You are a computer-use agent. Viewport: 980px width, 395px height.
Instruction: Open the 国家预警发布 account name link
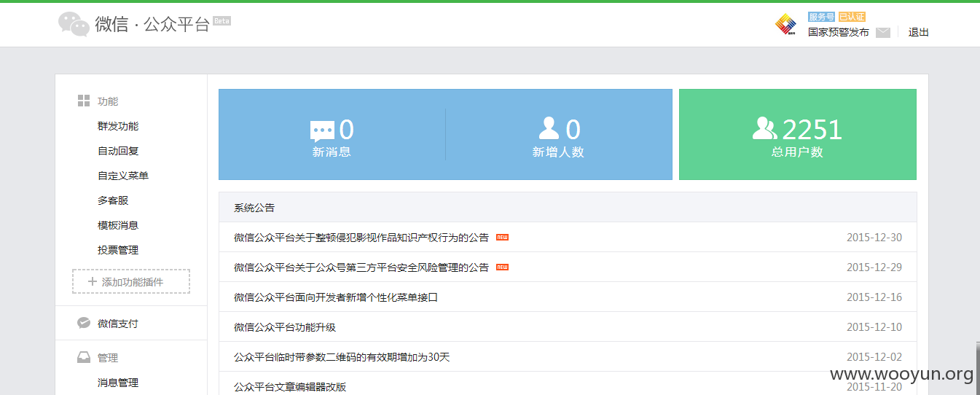[839, 32]
